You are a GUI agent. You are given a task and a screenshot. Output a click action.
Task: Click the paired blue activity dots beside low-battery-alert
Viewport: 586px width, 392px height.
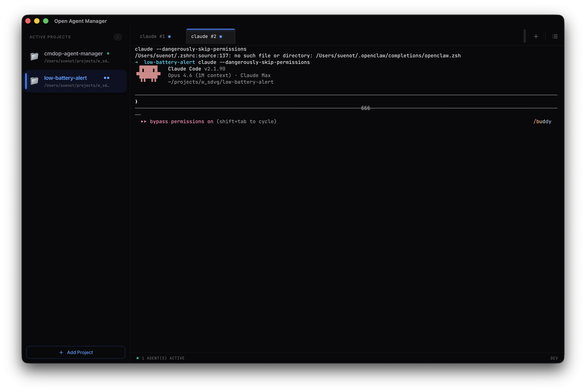pyautogui.click(x=107, y=78)
